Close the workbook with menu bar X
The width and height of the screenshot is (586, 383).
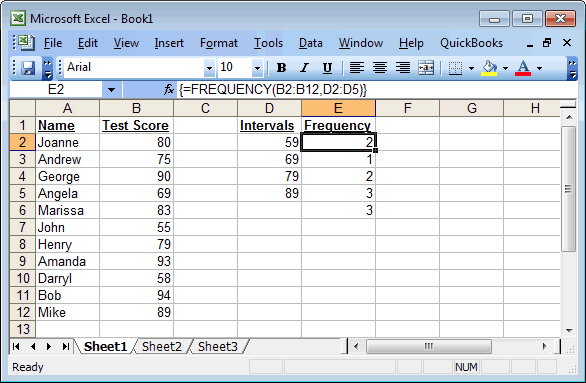[567, 43]
